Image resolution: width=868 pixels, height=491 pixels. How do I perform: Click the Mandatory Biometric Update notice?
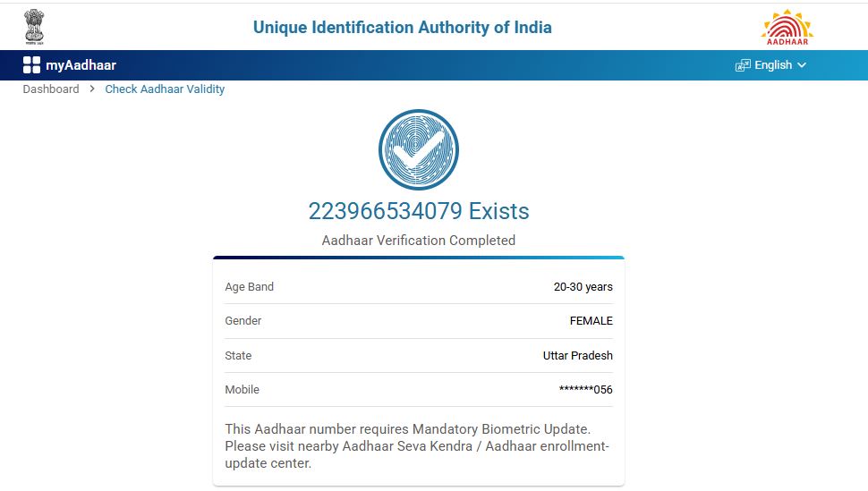(x=417, y=446)
